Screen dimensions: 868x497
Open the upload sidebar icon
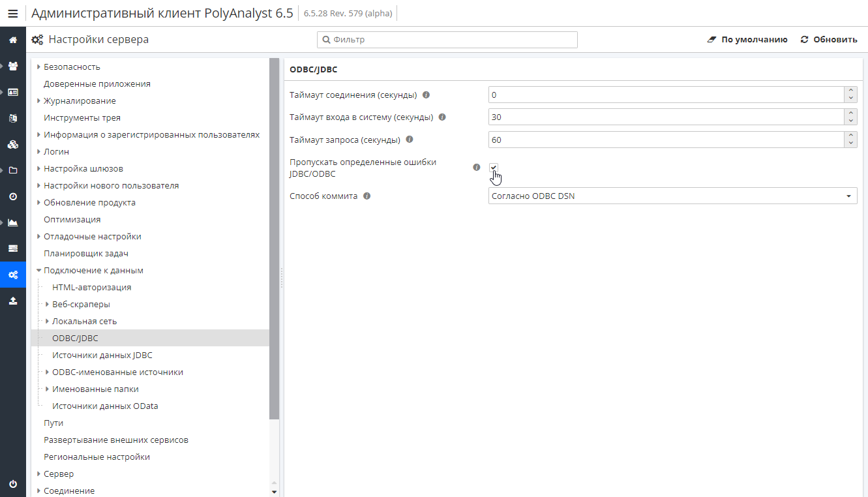(12, 301)
